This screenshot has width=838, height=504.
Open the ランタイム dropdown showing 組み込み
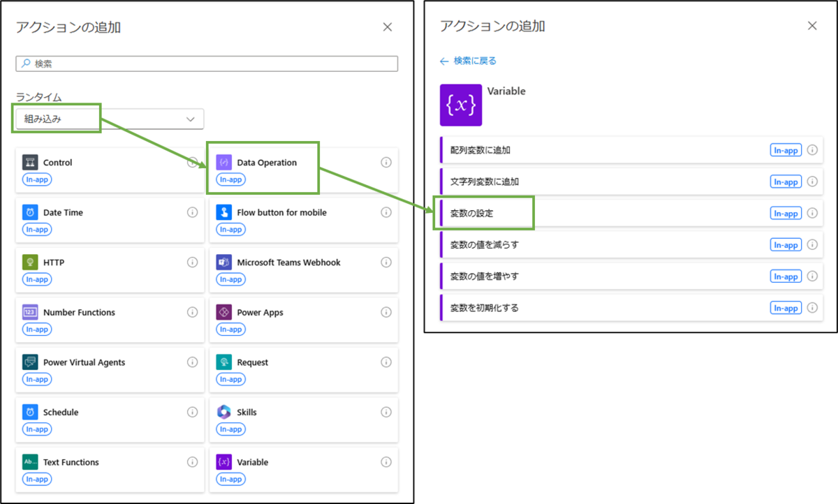110,119
